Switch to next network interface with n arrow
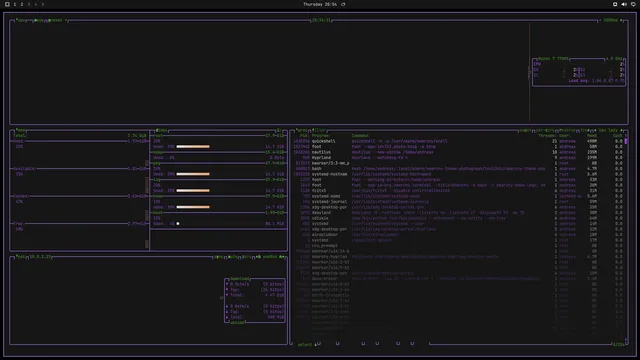640x360 pixels. point(282,257)
